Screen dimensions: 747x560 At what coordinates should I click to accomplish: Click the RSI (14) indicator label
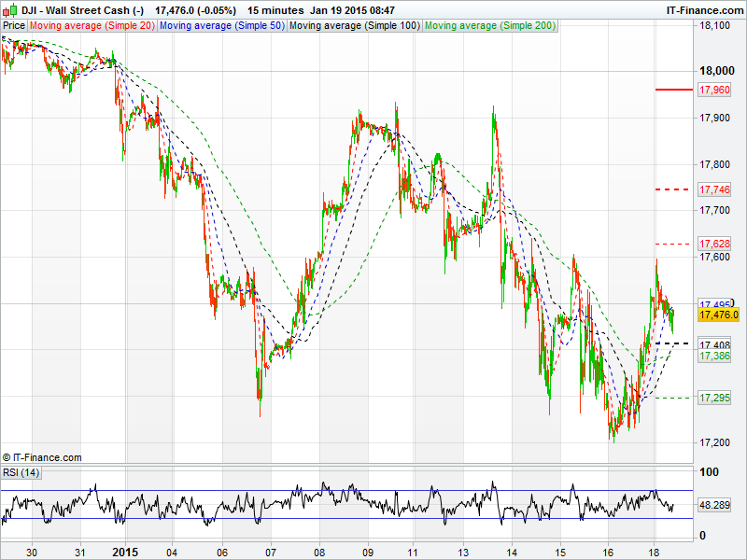pyautogui.click(x=21, y=472)
